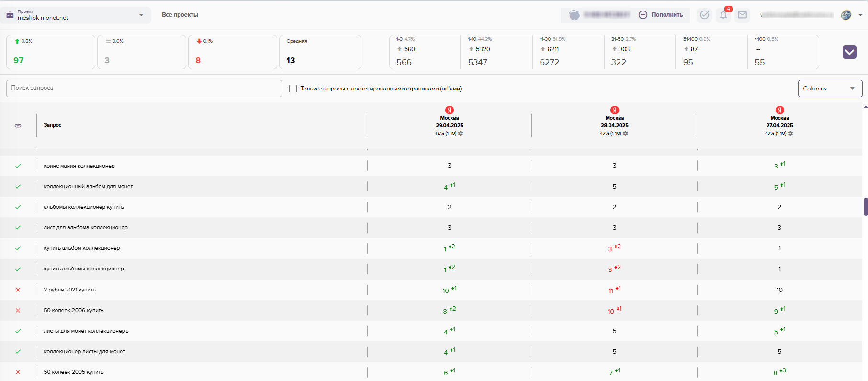
Task: Click the task checkmark circle icon
Action: 704,15
